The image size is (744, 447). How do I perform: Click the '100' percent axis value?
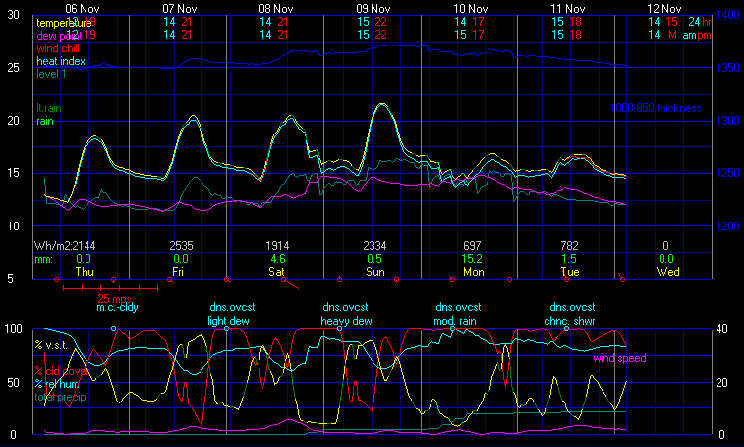(13, 329)
